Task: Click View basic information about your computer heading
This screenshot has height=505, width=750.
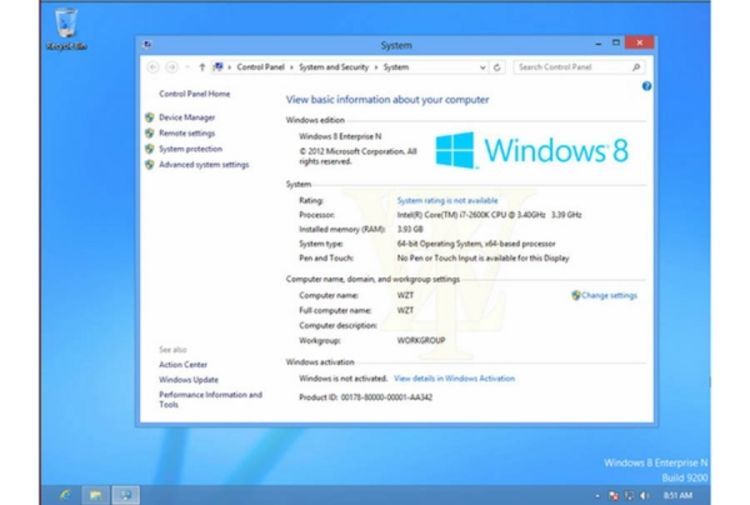Action: click(x=387, y=99)
